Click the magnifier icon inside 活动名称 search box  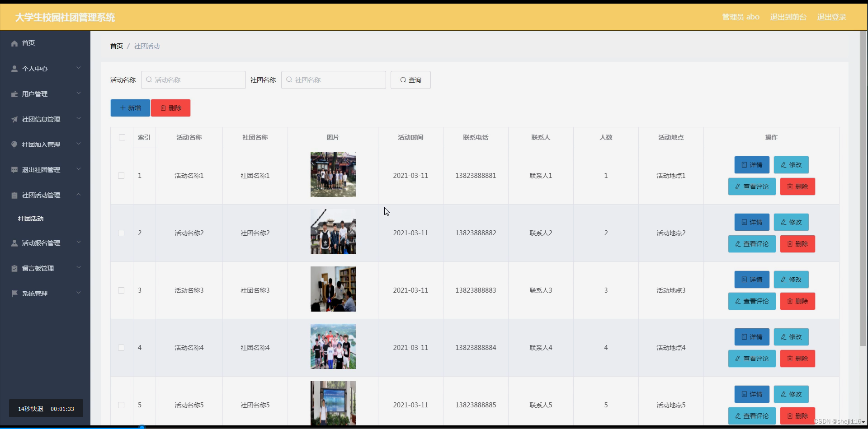(x=149, y=79)
